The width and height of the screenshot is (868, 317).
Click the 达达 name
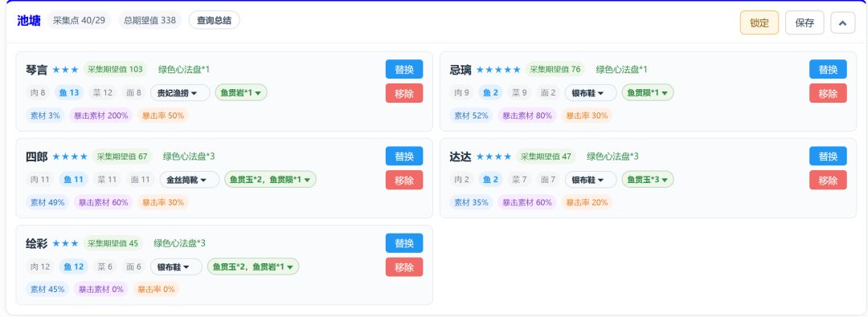pyautogui.click(x=461, y=156)
